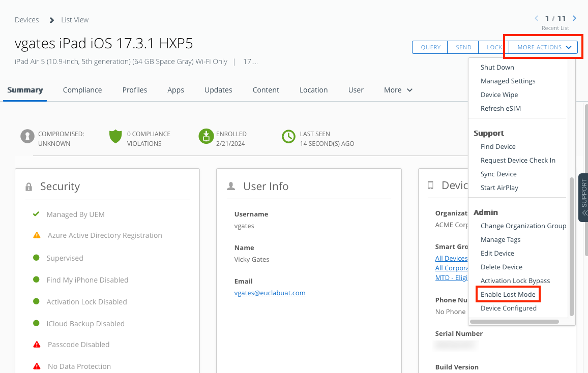The height and width of the screenshot is (373, 588).
Task: Open the vgates@euclabuat.com email link
Action: 270,293
